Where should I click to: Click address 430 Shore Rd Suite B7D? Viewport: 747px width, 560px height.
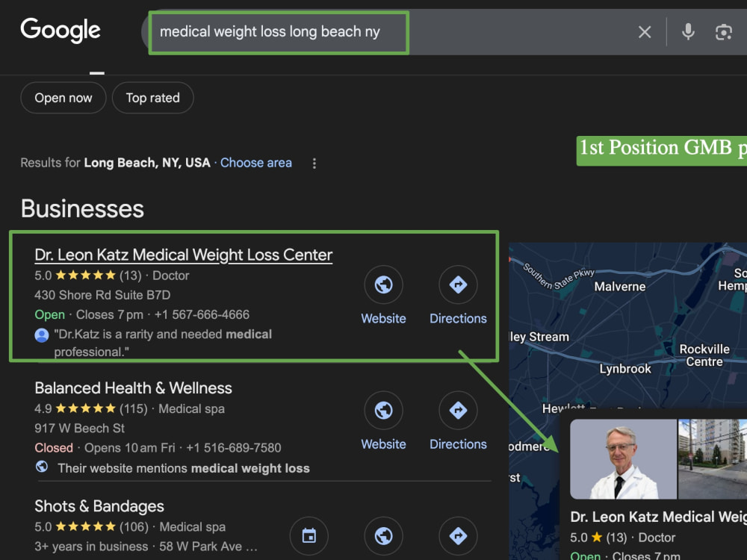102,295
